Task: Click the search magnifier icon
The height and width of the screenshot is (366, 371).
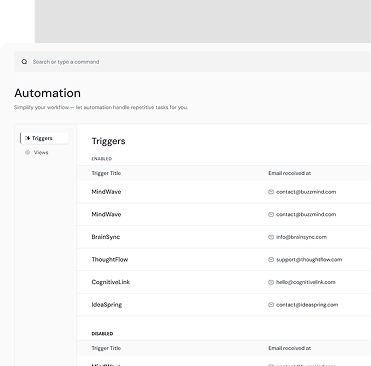Action: click(24, 62)
